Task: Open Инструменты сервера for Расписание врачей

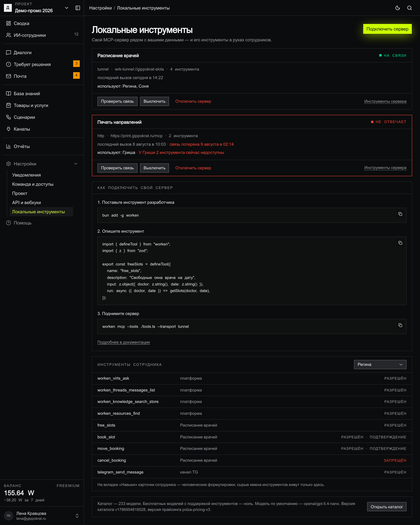Action: 385,101
